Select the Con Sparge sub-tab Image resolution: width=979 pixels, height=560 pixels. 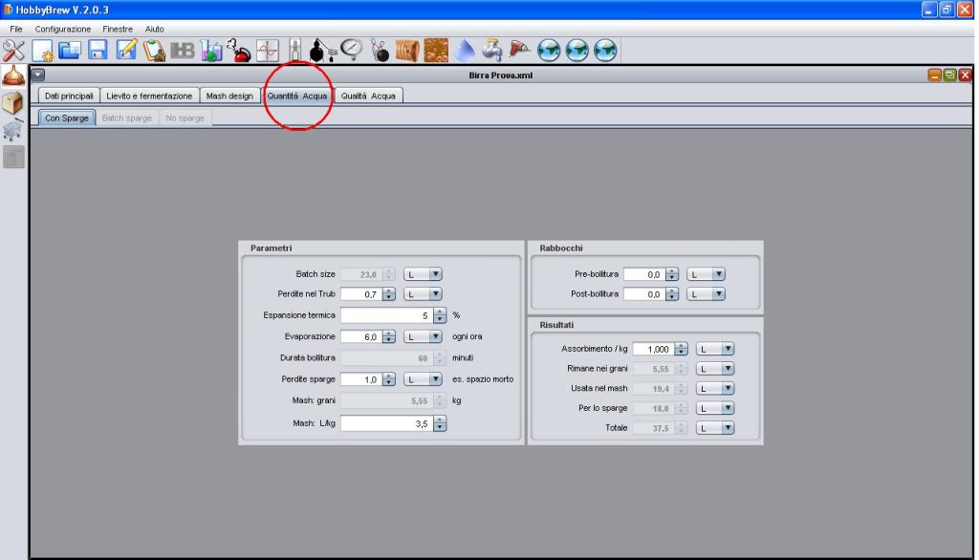(x=67, y=118)
